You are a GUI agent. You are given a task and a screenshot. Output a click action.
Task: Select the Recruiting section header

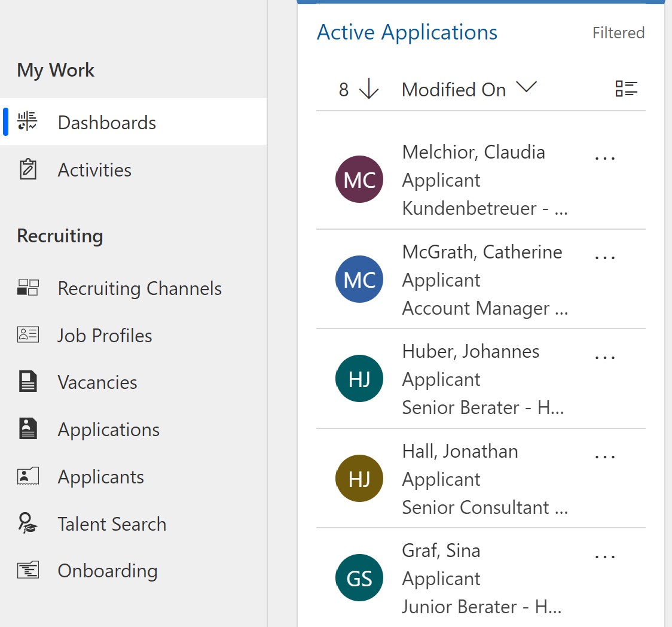pos(60,236)
